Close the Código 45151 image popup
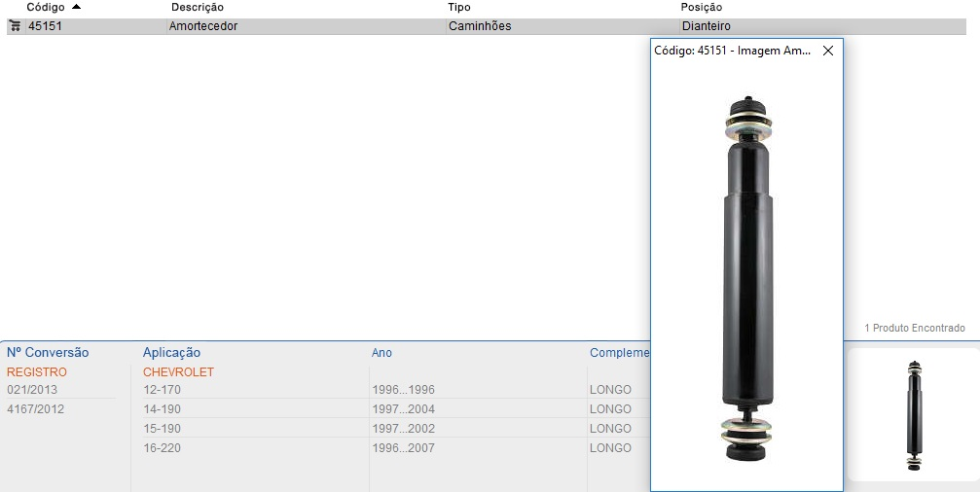This screenshot has width=980, height=492. tap(828, 52)
